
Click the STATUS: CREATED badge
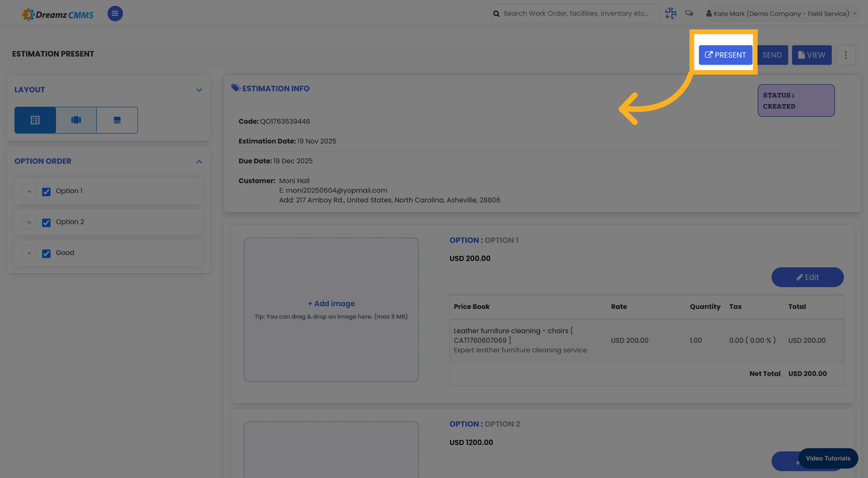(x=796, y=100)
